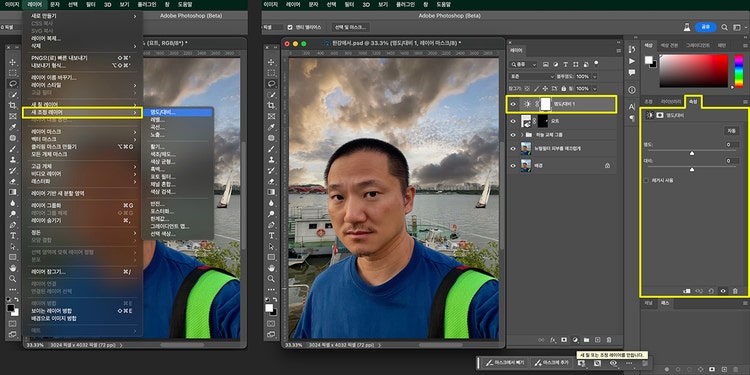The height and width of the screenshot is (375, 750).
Task: Click the lock all padlock icon in Layers panel
Action: pos(563,88)
